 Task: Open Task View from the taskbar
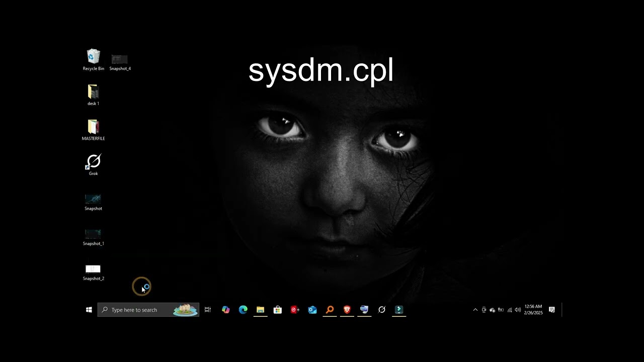coord(208,310)
